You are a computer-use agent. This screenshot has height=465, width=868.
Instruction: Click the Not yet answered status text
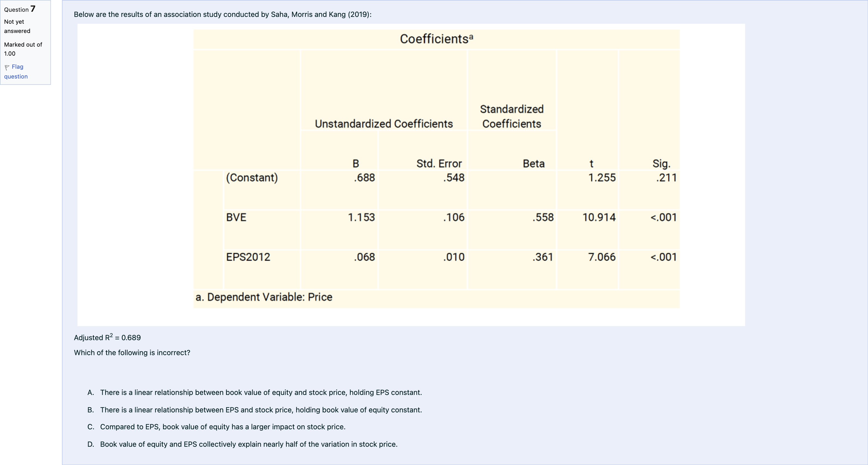[17, 26]
